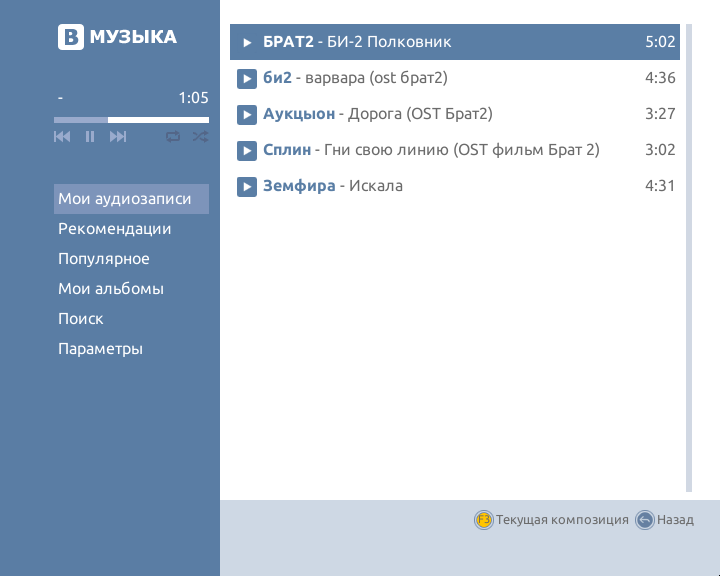Open Мои аудиозаписи section
The image size is (720, 576).
[131, 199]
